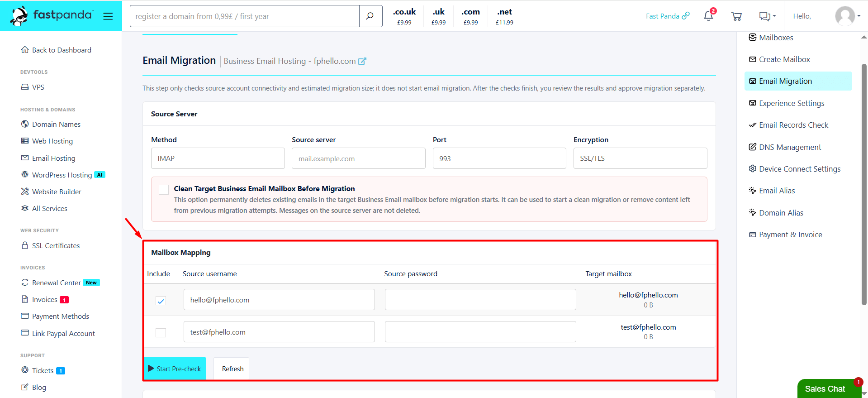Image resolution: width=868 pixels, height=398 pixels.
Task: Open the Encryption SSL/TLS dropdown
Action: [640, 158]
